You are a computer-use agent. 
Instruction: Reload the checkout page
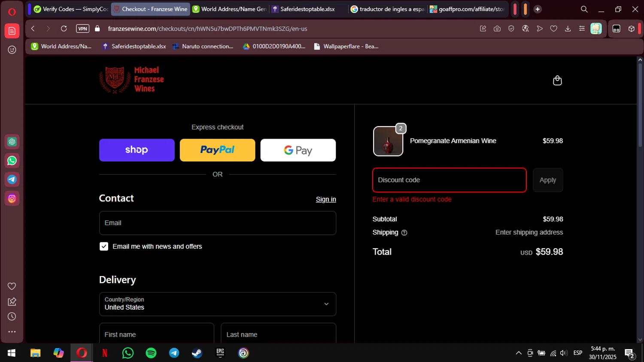coord(64,29)
